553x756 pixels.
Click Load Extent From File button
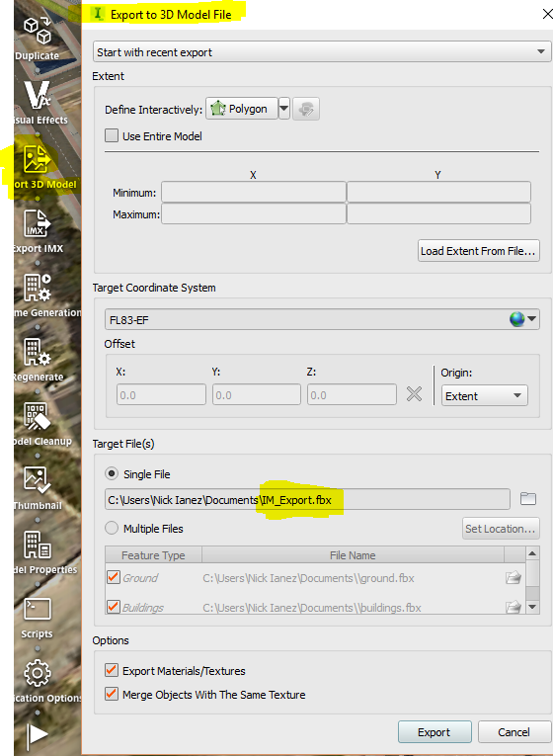coord(478,251)
